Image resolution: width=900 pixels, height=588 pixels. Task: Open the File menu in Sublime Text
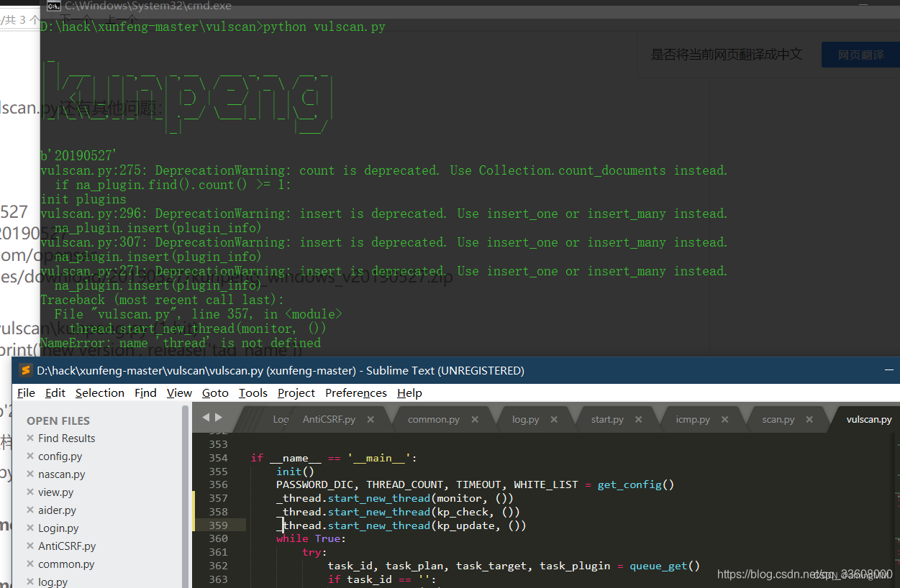point(26,392)
